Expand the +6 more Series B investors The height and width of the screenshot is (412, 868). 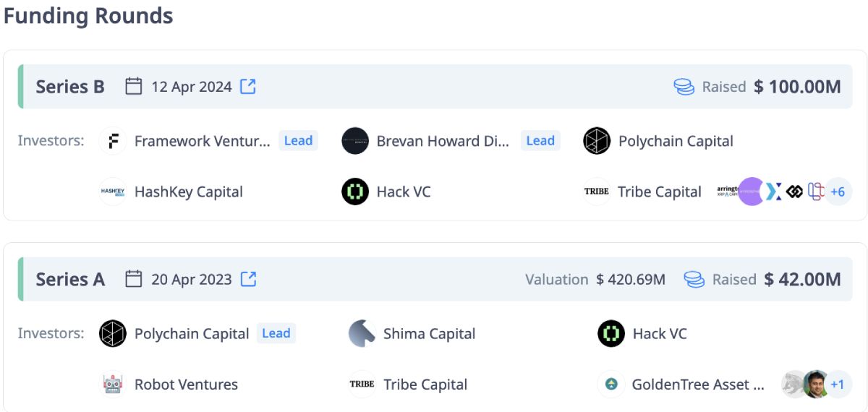838,192
